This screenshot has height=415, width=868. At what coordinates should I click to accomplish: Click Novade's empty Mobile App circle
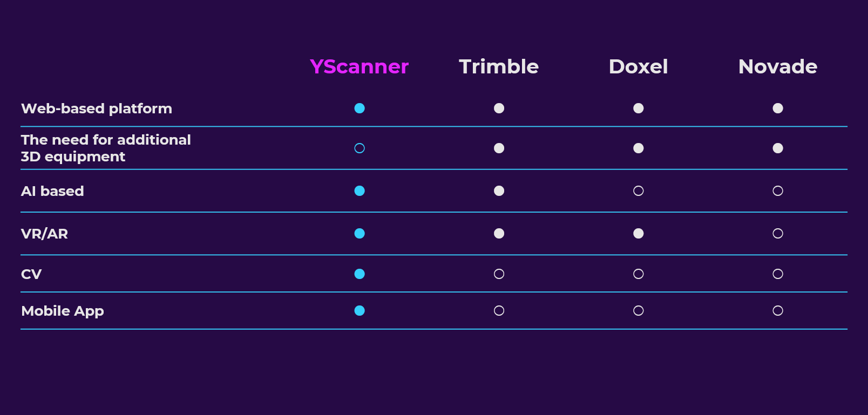pyautogui.click(x=777, y=311)
